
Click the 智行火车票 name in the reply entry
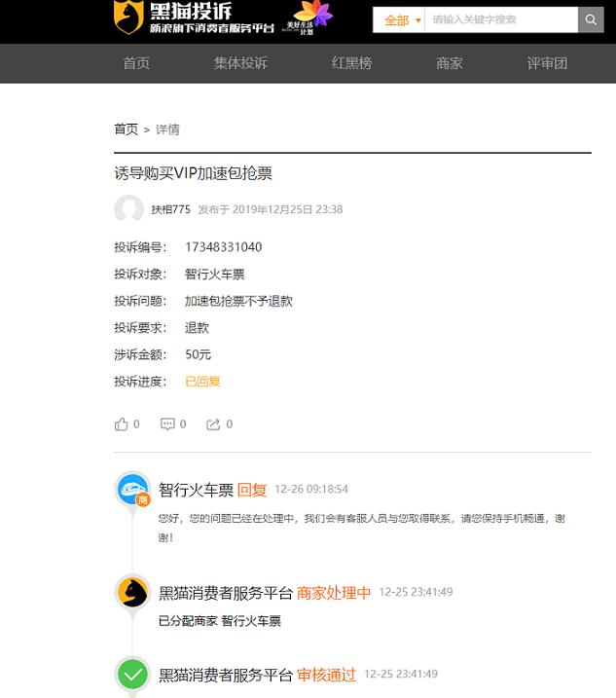point(197,490)
